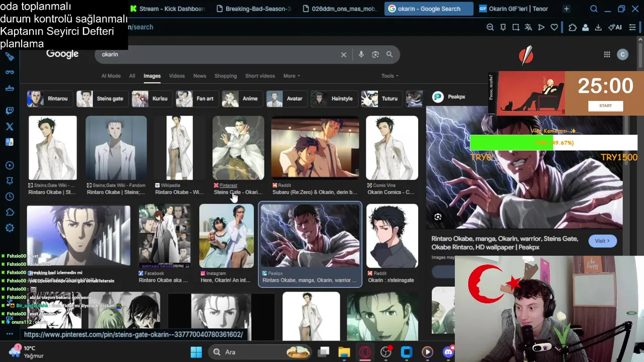Select the News search tab
The width and height of the screenshot is (644, 362).
coord(200,76)
